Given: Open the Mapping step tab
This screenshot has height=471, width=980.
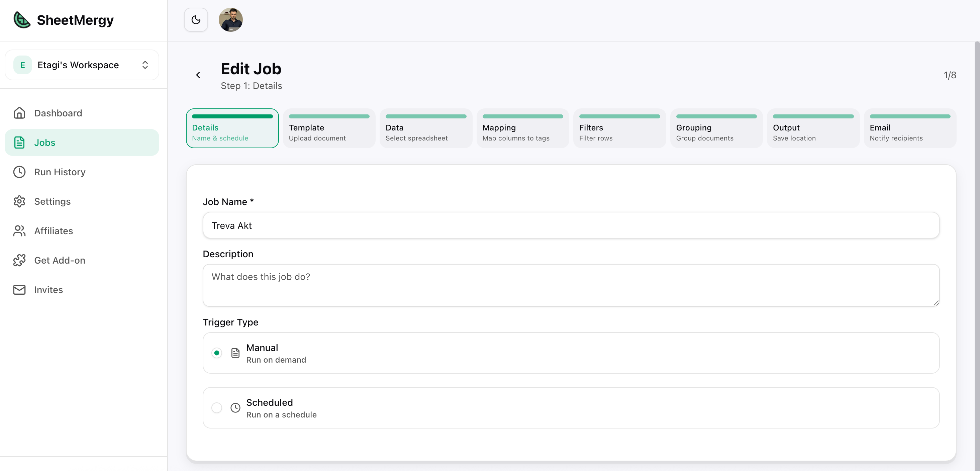Looking at the screenshot, I should click(x=522, y=128).
